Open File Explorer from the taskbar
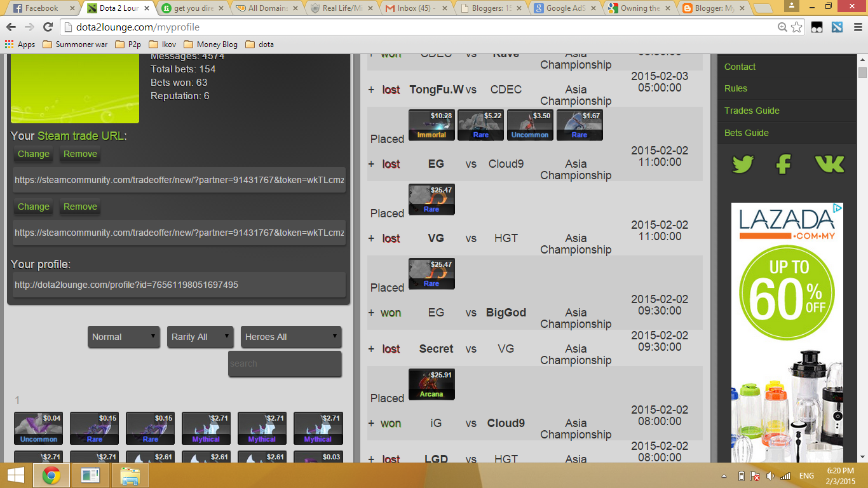This screenshot has height=488, width=868. 130,475
